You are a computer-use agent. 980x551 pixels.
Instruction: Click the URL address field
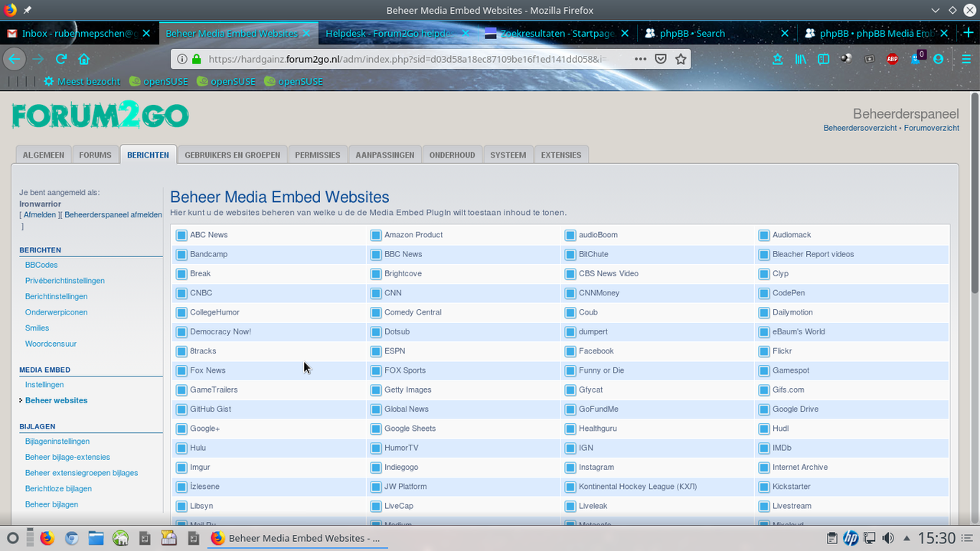406,59
